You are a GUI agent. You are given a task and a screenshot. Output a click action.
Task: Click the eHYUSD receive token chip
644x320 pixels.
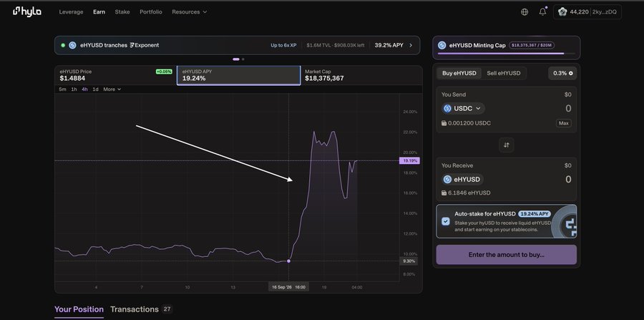click(462, 180)
